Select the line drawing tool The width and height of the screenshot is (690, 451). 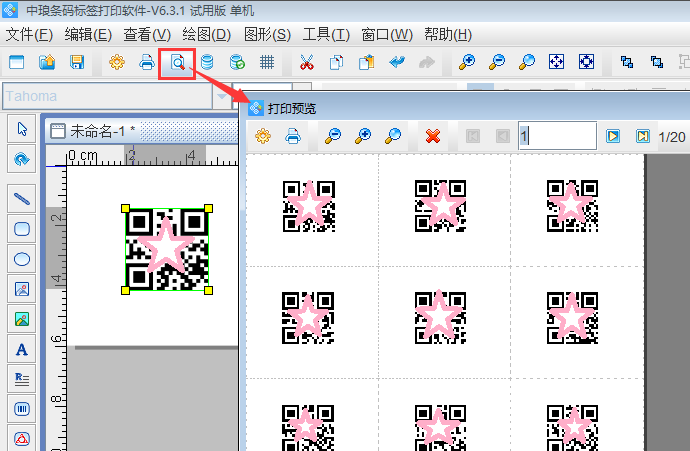pos(22,199)
